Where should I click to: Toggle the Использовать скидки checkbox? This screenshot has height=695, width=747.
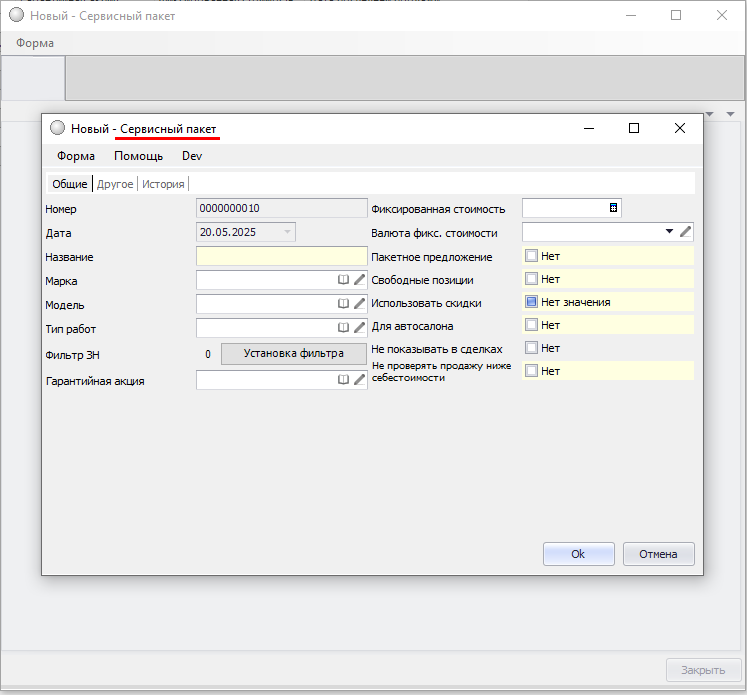coord(531,301)
